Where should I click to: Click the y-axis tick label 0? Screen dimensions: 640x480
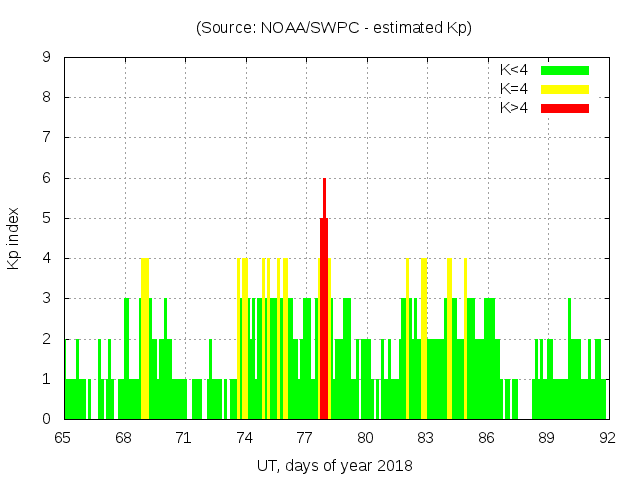[46, 419]
